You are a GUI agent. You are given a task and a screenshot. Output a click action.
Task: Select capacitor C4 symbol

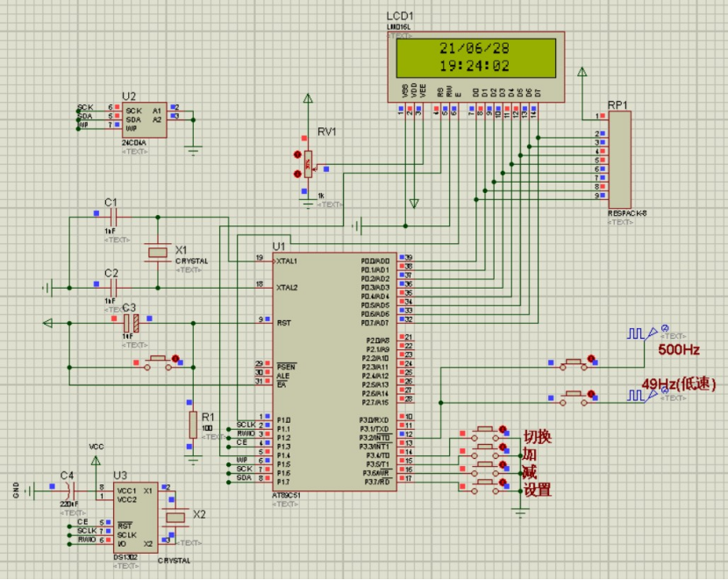70,490
